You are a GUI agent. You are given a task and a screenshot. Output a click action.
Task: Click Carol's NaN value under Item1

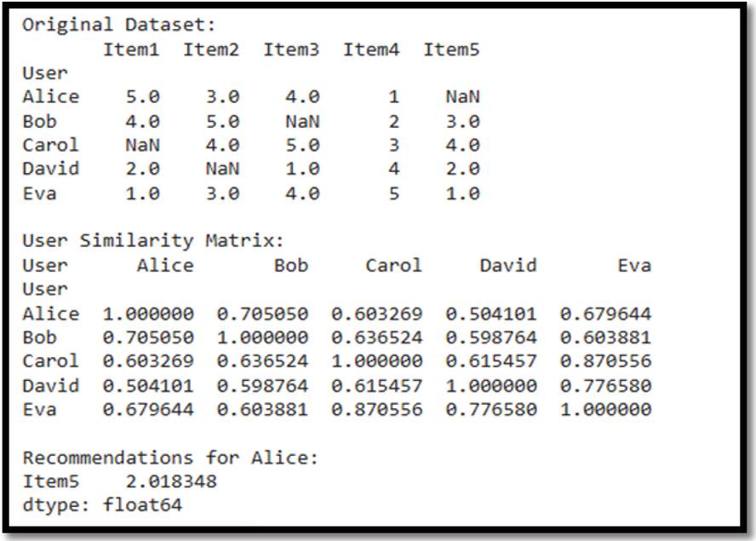[142, 145]
